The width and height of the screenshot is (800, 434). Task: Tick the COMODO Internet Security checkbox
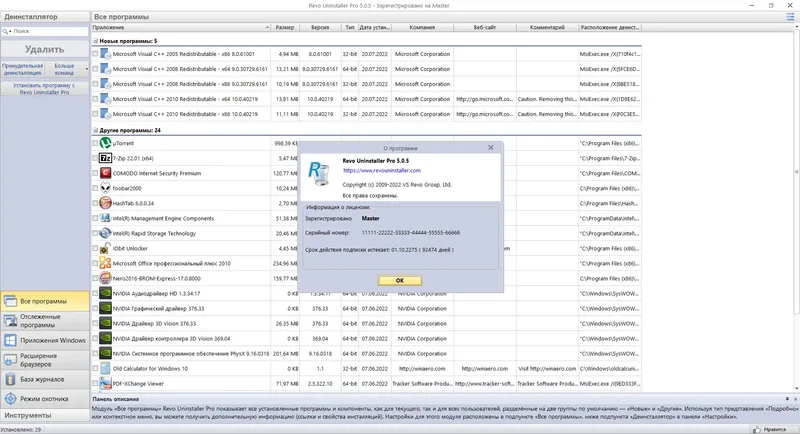pyautogui.click(x=95, y=173)
